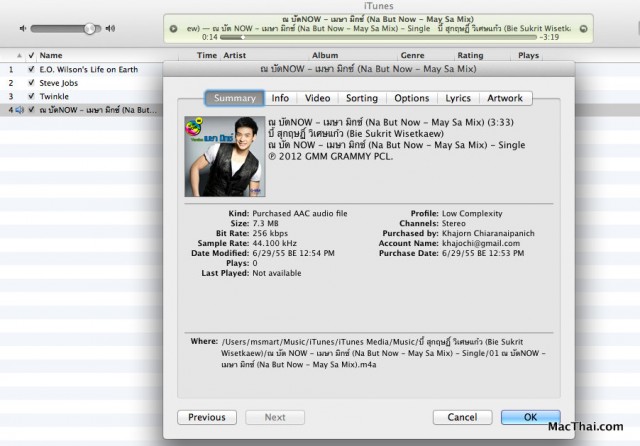Click the 256 kbps bit rate value

tap(270, 233)
